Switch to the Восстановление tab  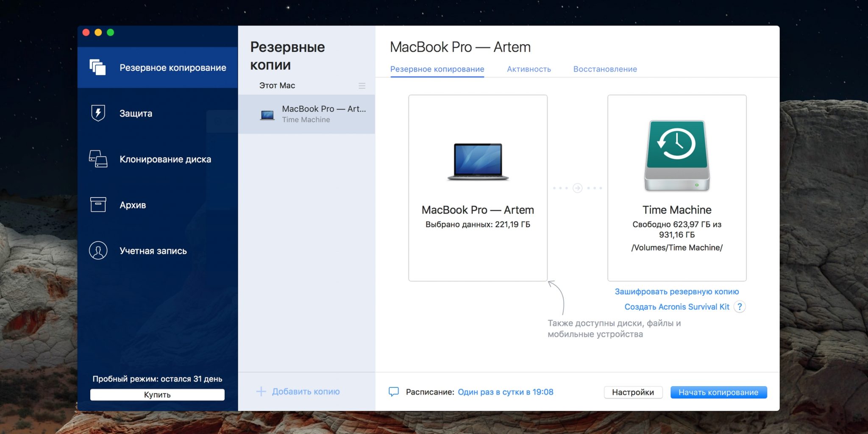coord(605,69)
